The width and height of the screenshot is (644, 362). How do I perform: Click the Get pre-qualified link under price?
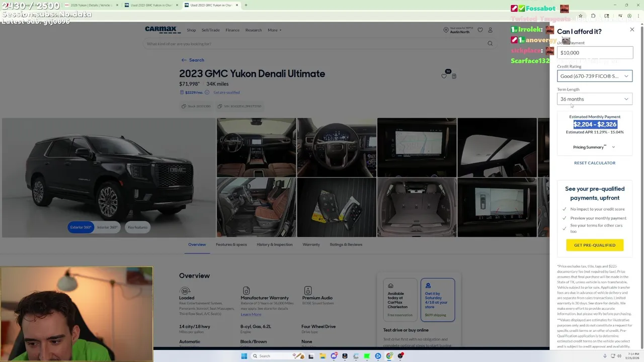(226, 93)
